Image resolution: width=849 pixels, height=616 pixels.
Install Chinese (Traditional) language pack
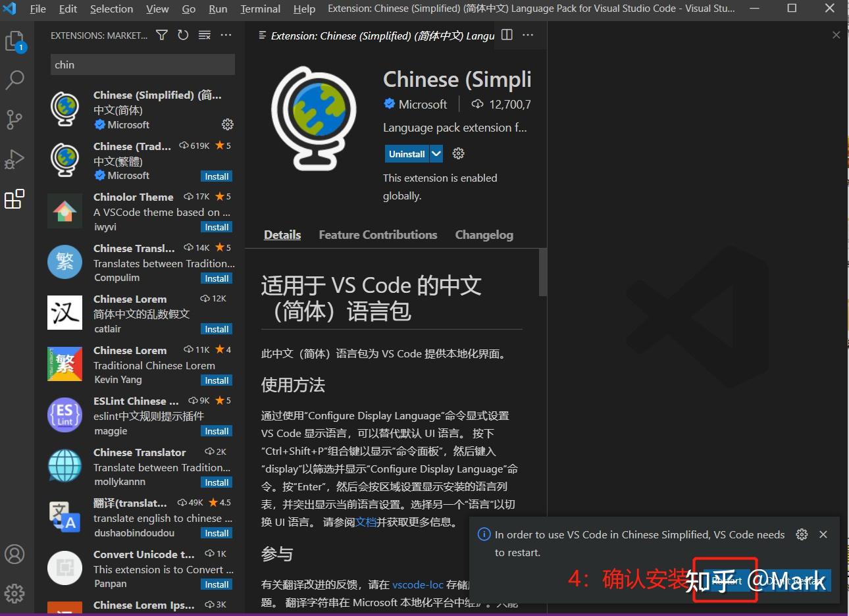point(217,176)
